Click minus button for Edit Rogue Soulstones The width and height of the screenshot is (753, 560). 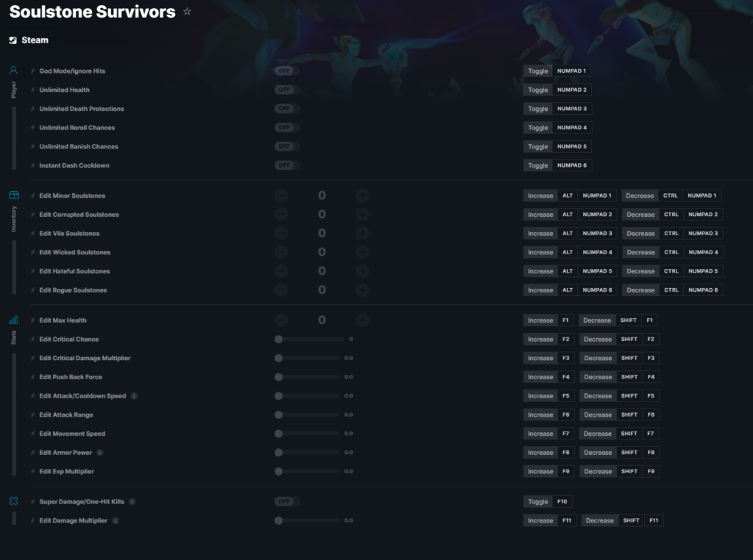tap(282, 290)
